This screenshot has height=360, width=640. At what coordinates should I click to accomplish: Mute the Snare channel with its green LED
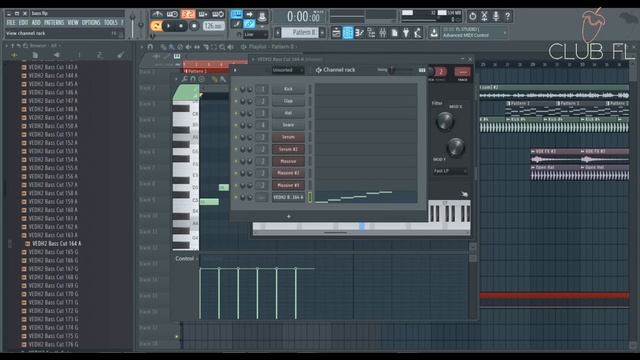(x=236, y=125)
